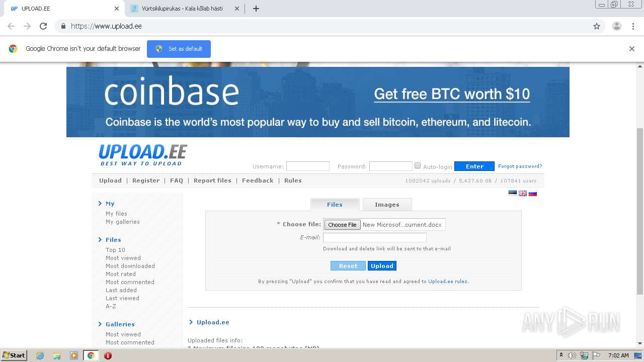Click the Password input field
The width and height of the screenshot is (644, 362).
coord(391,166)
